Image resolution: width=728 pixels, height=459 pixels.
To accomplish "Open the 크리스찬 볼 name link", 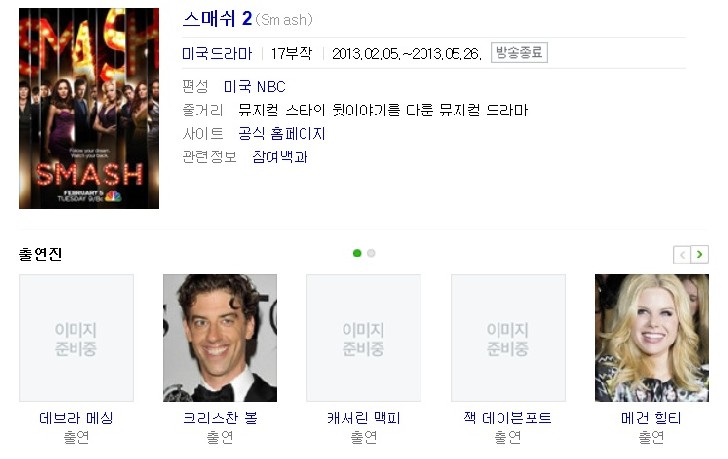I will 220,418.
